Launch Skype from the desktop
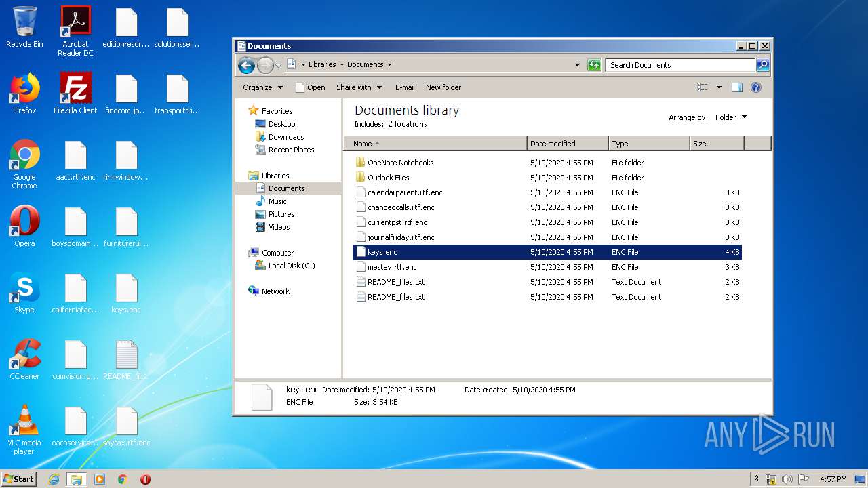This screenshot has height=488, width=868. pyautogui.click(x=24, y=293)
